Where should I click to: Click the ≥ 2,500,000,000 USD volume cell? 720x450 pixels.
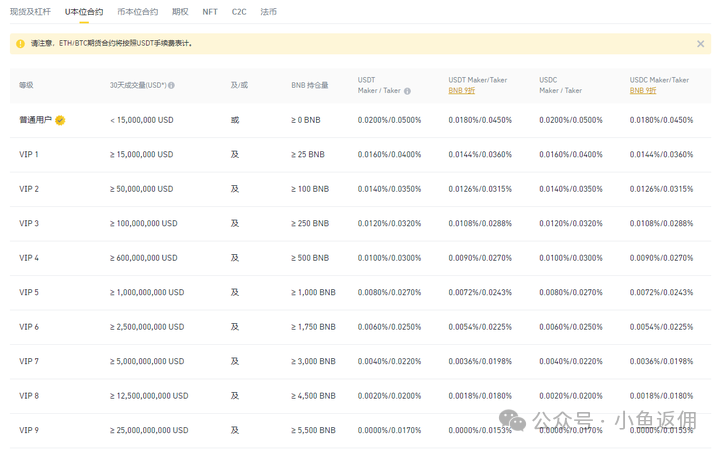pos(147,326)
